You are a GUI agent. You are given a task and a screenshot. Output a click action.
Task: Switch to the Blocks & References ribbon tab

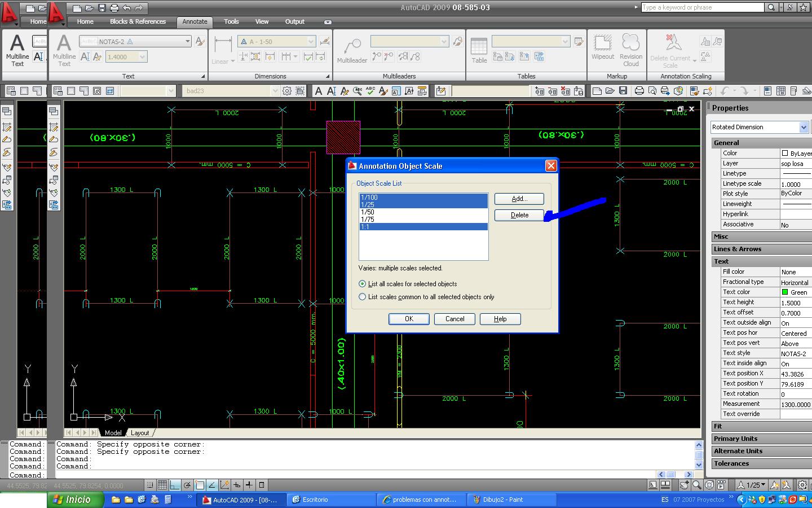coord(138,21)
